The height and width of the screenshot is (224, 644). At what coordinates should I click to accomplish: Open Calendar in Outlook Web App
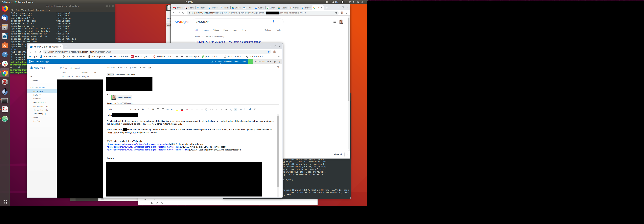(228, 62)
